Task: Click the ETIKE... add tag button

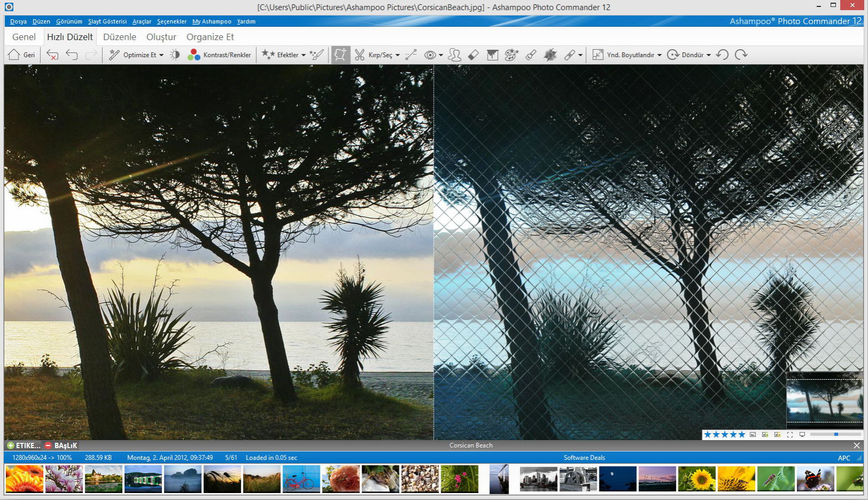Action: 24,445
